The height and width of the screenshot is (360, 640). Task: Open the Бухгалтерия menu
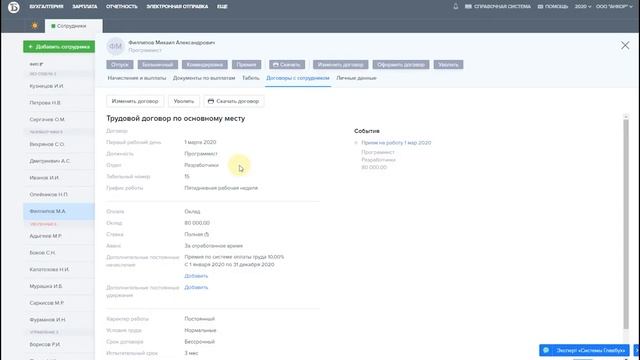click(x=47, y=7)
